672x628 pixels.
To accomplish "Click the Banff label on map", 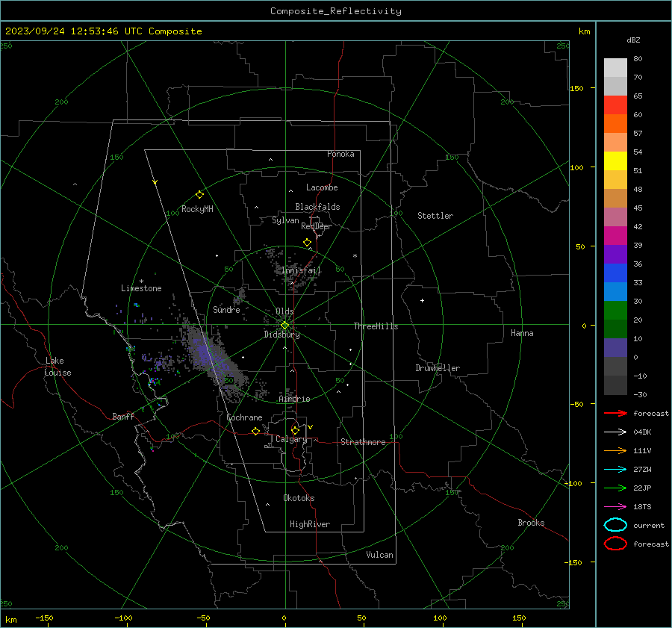I will click(123, 416).
